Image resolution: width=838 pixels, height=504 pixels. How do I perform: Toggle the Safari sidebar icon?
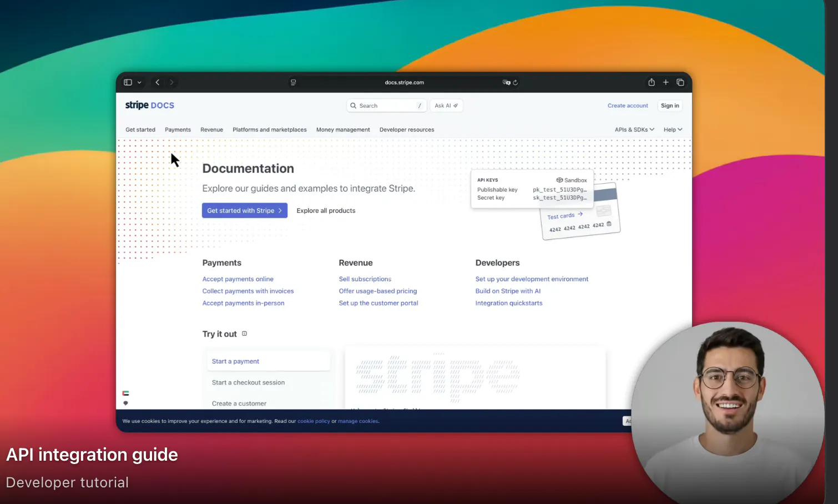click(128, 82)
